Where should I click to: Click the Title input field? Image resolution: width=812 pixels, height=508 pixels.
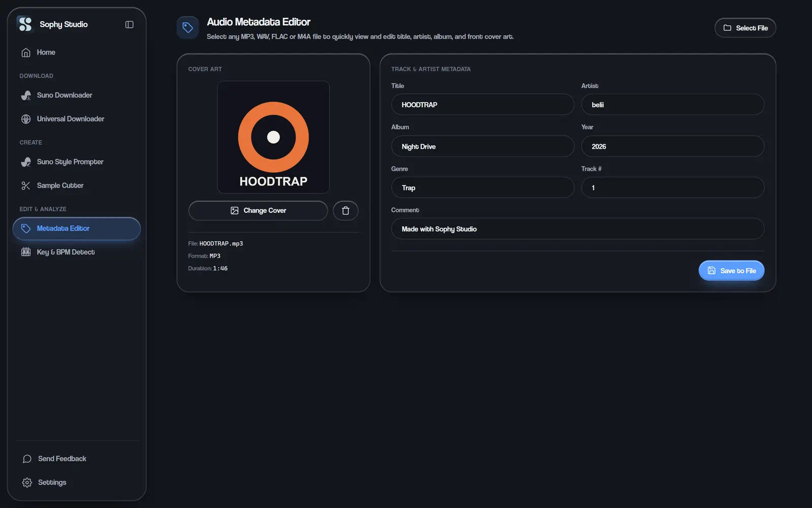(483, 105)
